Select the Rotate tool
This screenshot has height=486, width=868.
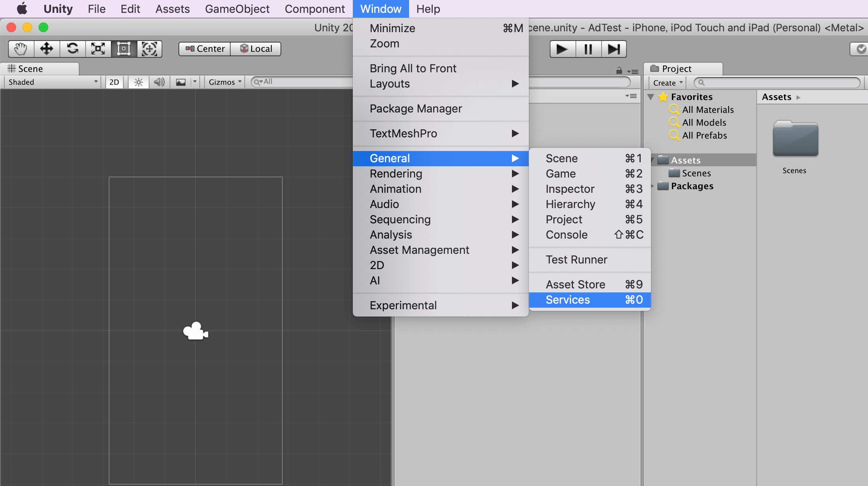(x=72, y=49)
